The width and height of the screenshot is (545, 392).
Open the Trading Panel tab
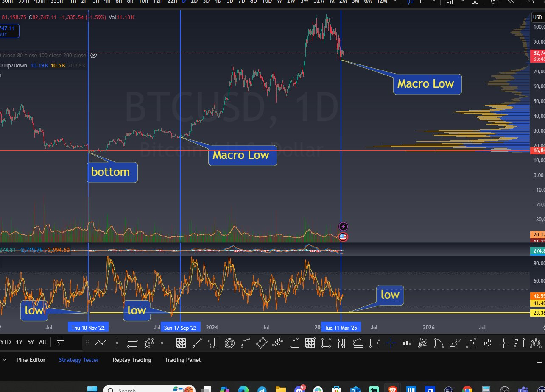(x=183, y=360)
